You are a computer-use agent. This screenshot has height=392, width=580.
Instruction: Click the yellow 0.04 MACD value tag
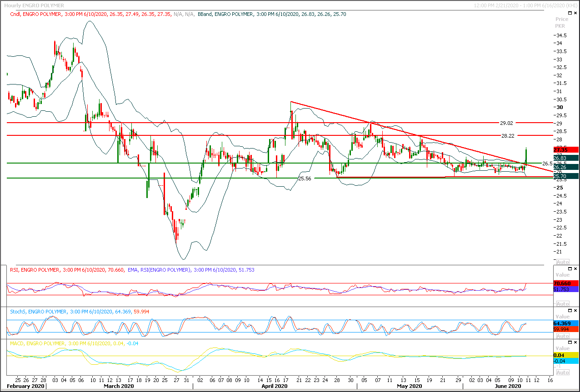(565, 355)
